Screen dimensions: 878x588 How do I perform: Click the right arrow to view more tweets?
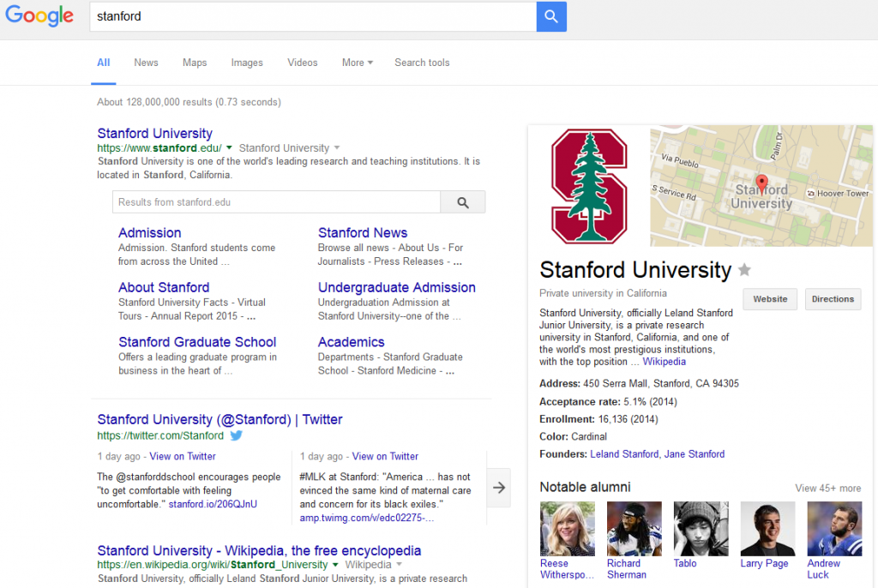pos(499,487)
